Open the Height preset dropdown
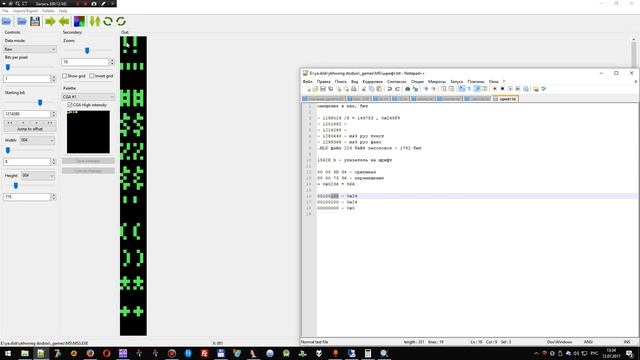640x360 pixels. pos(38,176)
